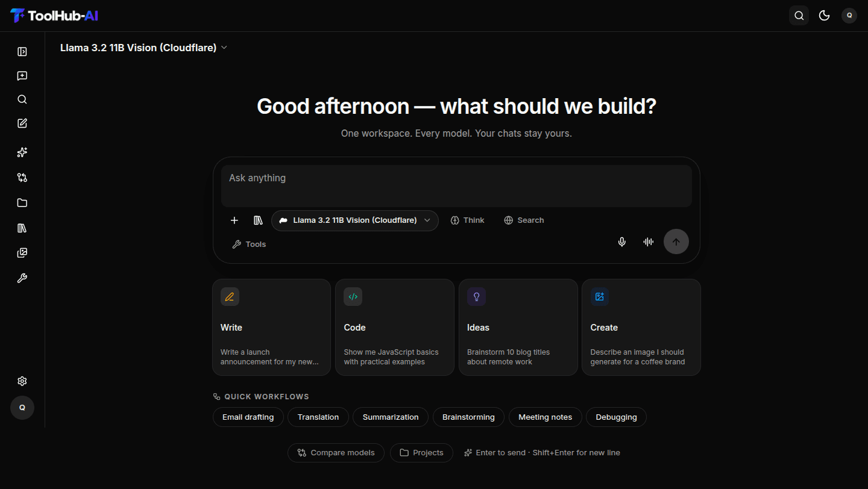Open settings with the gear icon
This screenshot has width=868, height=489.
pos(22,381)
